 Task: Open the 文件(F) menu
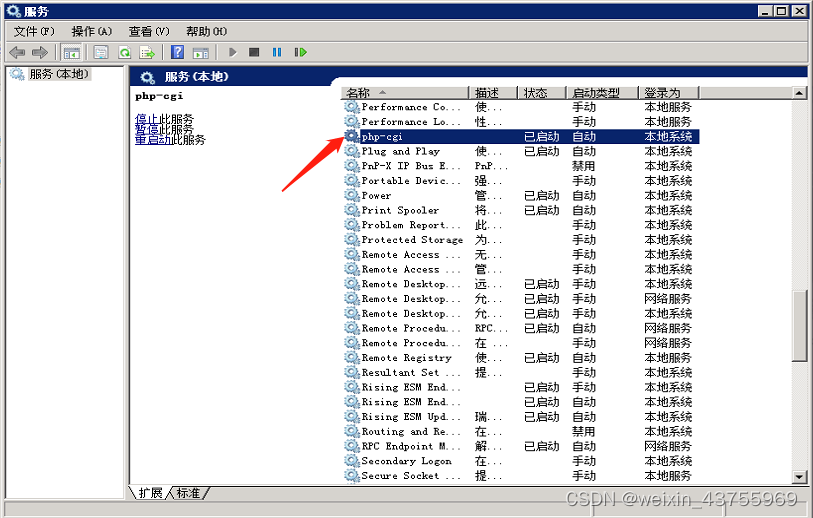[x=34, y=32]
